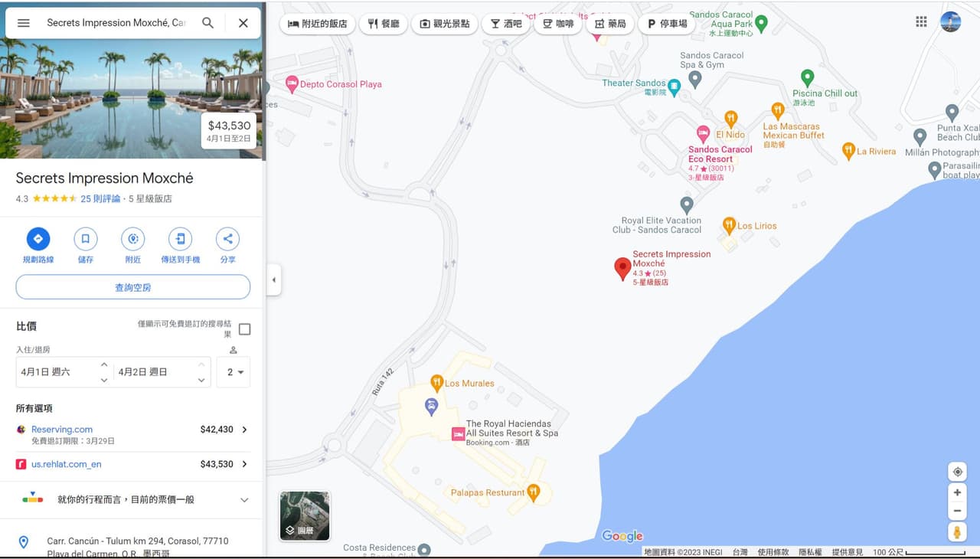Viewport: 980px width, 559px height.
Task: Open the Google account avatar
Action: click(950, 21)
